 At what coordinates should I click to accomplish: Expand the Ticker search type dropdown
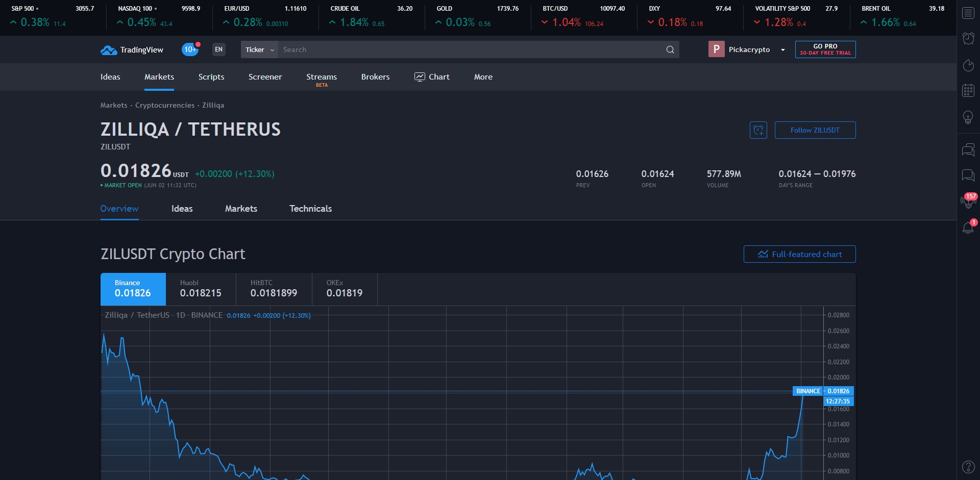pos(259,49)
